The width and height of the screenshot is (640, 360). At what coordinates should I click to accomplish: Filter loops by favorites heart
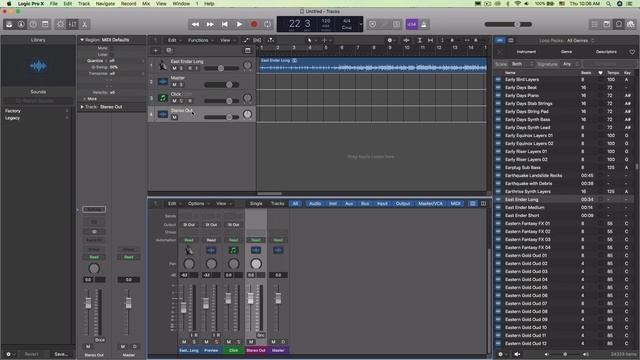[632, 52]
